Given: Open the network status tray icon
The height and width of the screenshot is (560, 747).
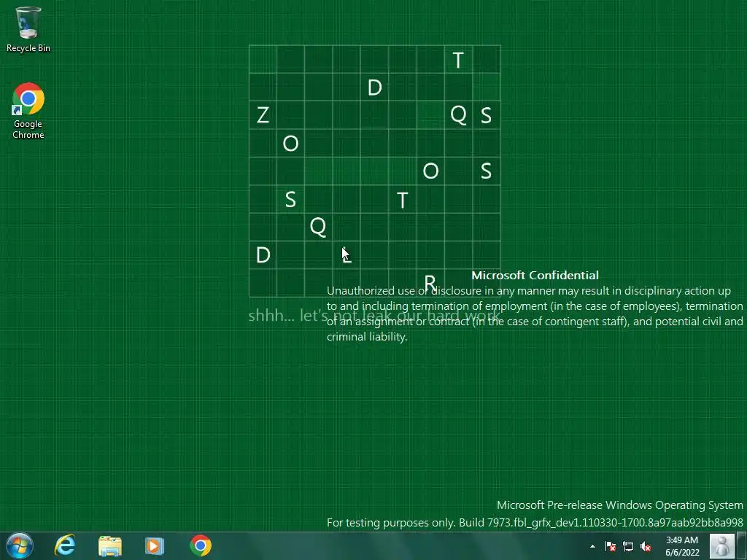Looking at the screenshot, I should (x=628, y=546).
